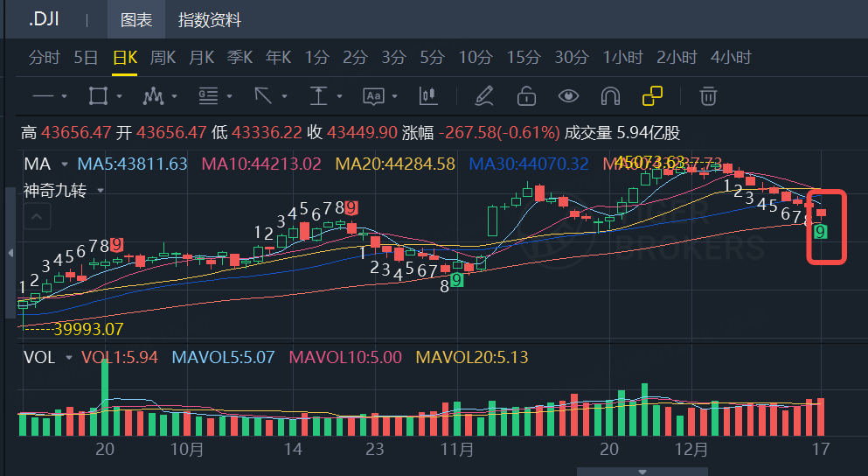Open wave pattern tool dropdown arrow
The height and width of the screenshot is (476, 868).
tap(174, 96)
